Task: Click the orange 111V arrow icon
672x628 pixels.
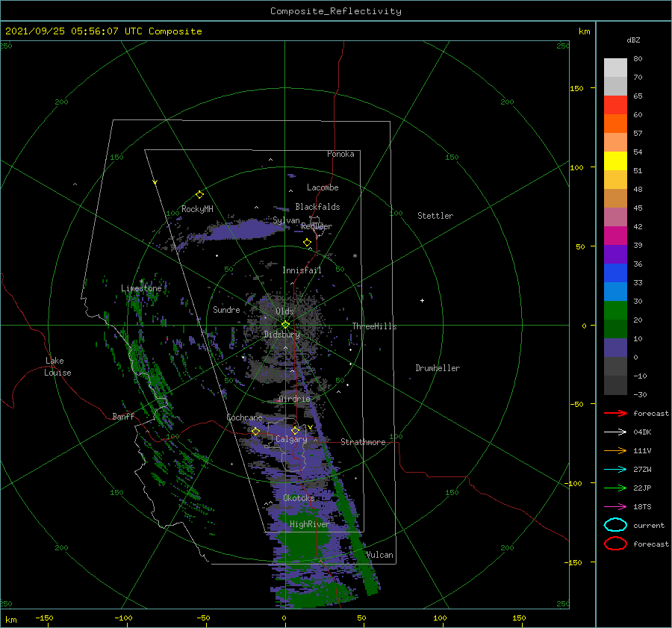Action: click(615, 450)
